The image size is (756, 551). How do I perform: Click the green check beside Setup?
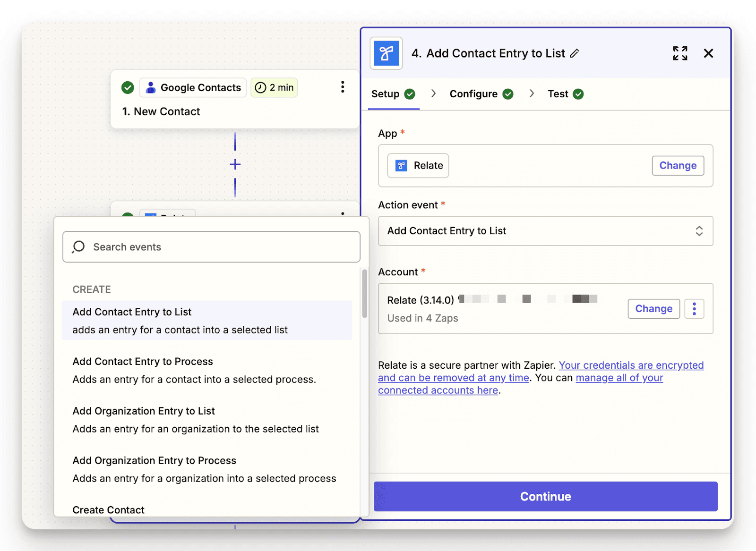point(410,94)
